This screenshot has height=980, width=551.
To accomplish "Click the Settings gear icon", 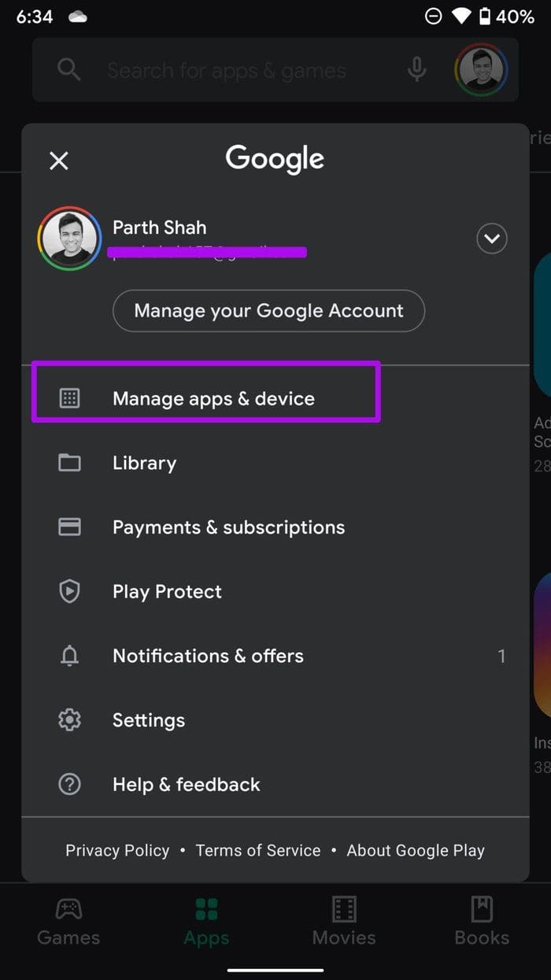I will [x=70, y=720].
